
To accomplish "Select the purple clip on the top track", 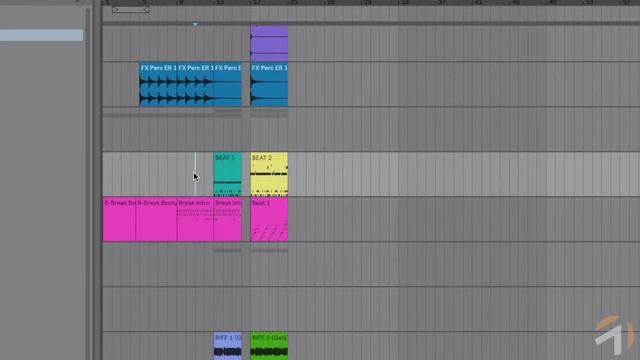I will (x=269, y=43).
